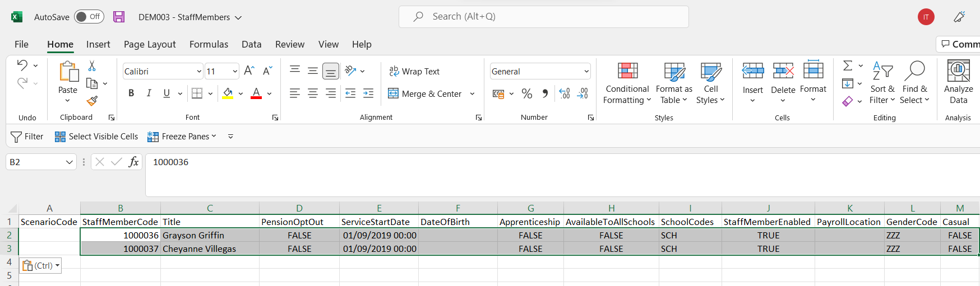The height and width of the screenshot is (286, 980).
Task: Switch to Data tab
Action: click(x=252, y=44)
